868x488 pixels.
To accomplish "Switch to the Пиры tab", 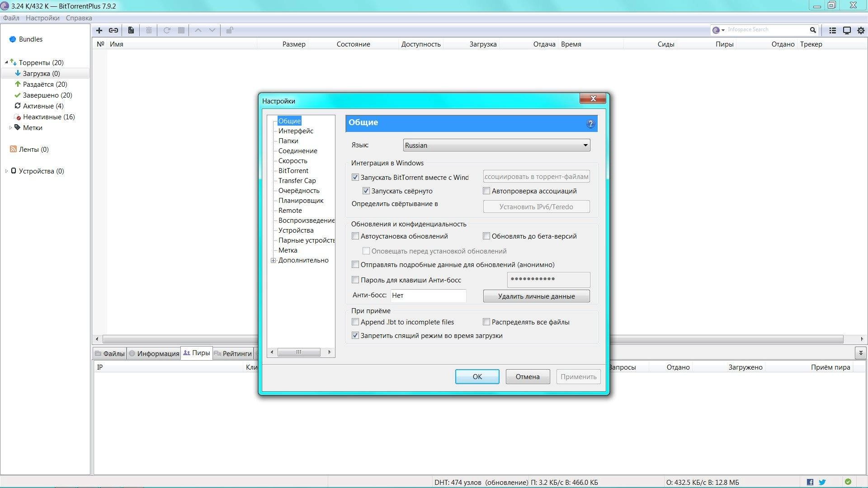I will [x=197, y=353].
